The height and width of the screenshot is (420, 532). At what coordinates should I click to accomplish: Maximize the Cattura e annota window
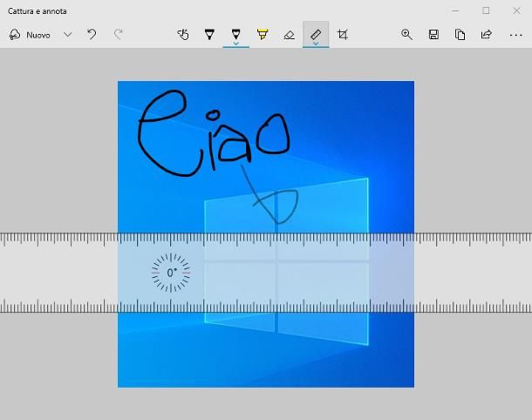[486, 10]
